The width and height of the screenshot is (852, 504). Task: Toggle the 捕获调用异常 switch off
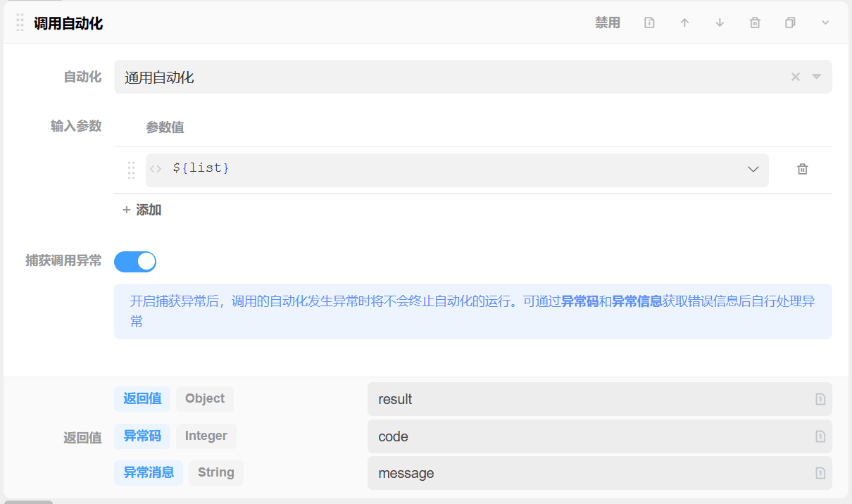tap(135, 262)
